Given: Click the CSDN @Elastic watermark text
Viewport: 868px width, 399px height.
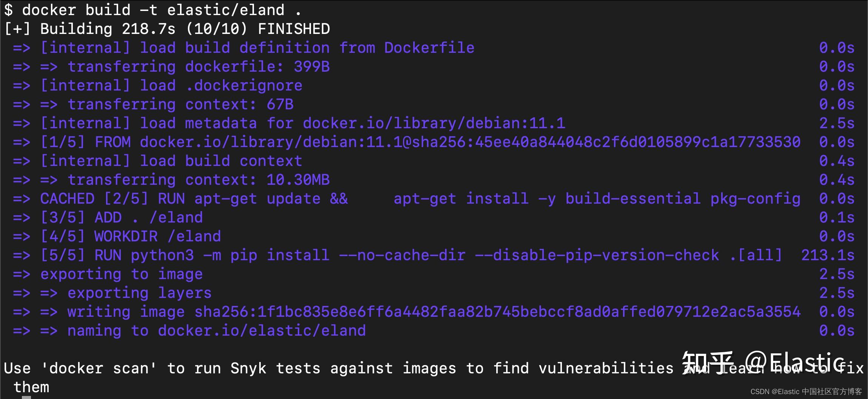Looking at the screenshot, I should [806, 391].
